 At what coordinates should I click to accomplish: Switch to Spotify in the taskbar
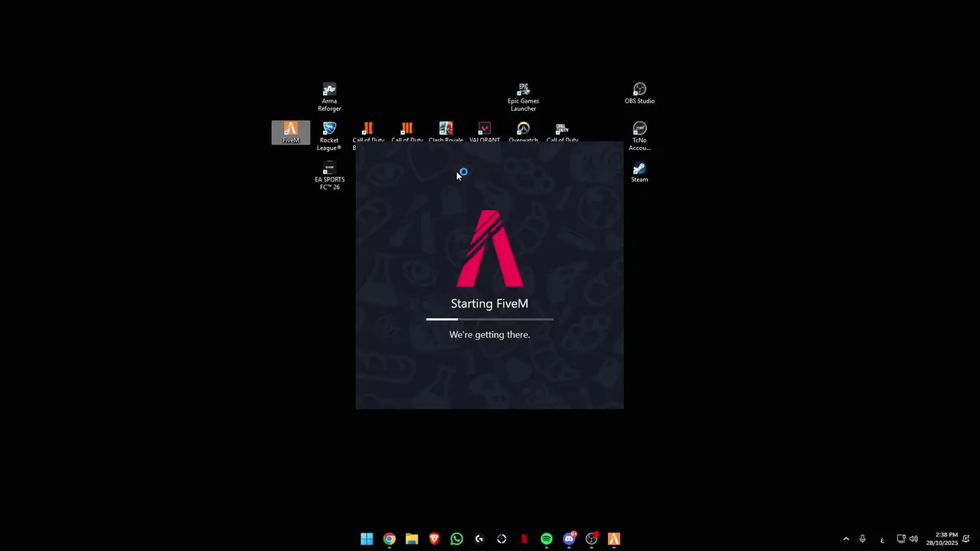coord(547,539)
